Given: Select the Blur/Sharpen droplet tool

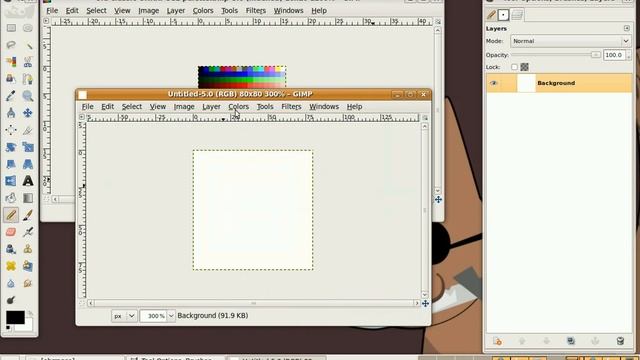Looking at the screenshot, I should (11, 283).
